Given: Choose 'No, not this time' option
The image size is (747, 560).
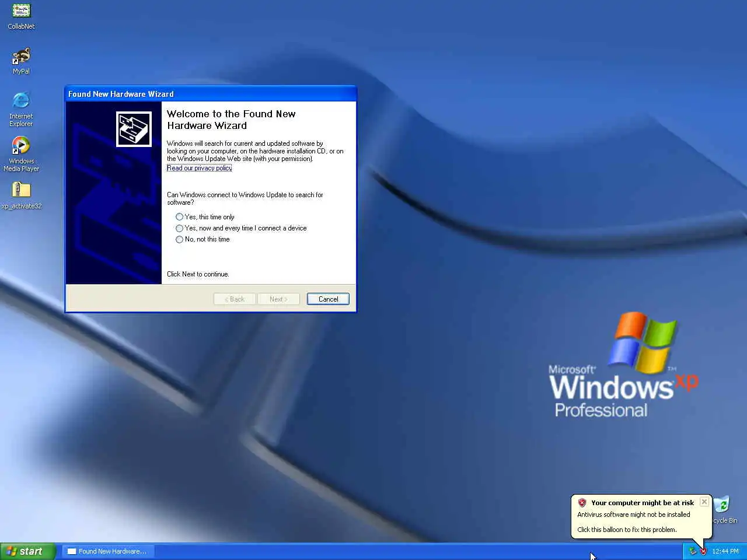Looking at the screenshot, I should (x=203, y=239).
